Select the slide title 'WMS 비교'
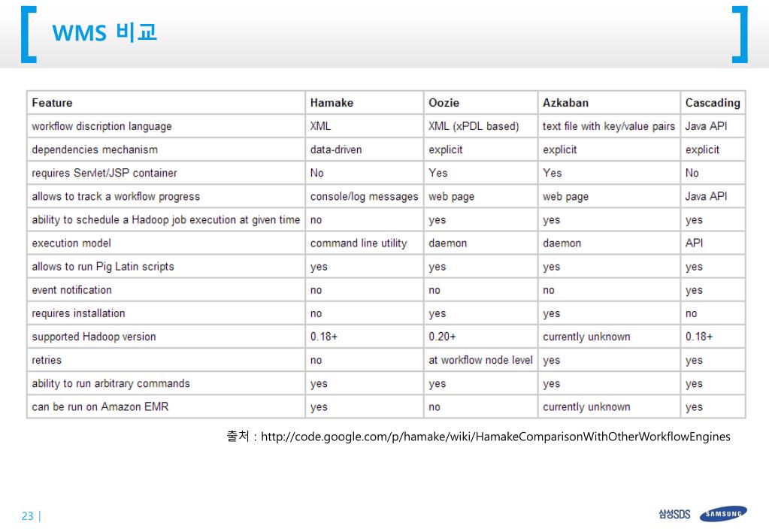 (104, 32)
